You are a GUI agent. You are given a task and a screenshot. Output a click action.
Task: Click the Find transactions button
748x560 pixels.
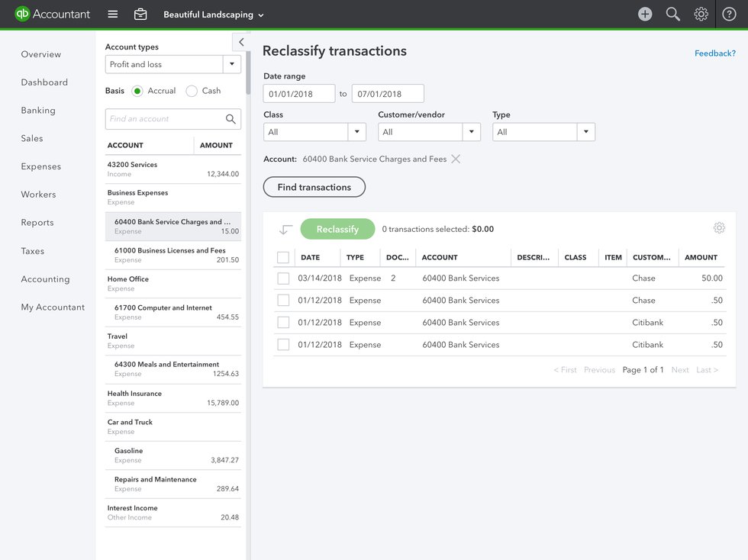click(314, 187)
